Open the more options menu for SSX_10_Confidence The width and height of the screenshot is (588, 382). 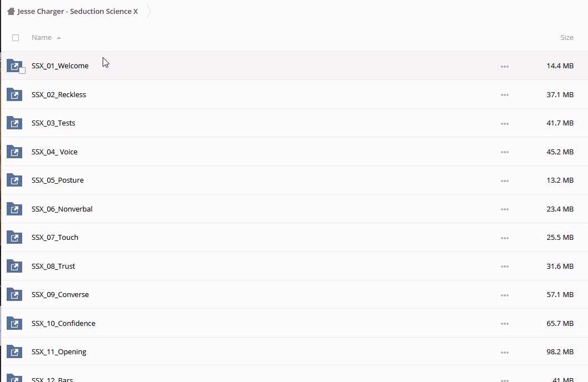[504, 324]
